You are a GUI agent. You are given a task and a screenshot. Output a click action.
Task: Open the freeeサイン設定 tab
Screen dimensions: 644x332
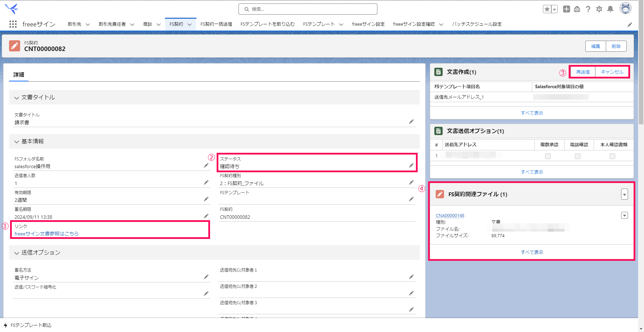(368, 24)
